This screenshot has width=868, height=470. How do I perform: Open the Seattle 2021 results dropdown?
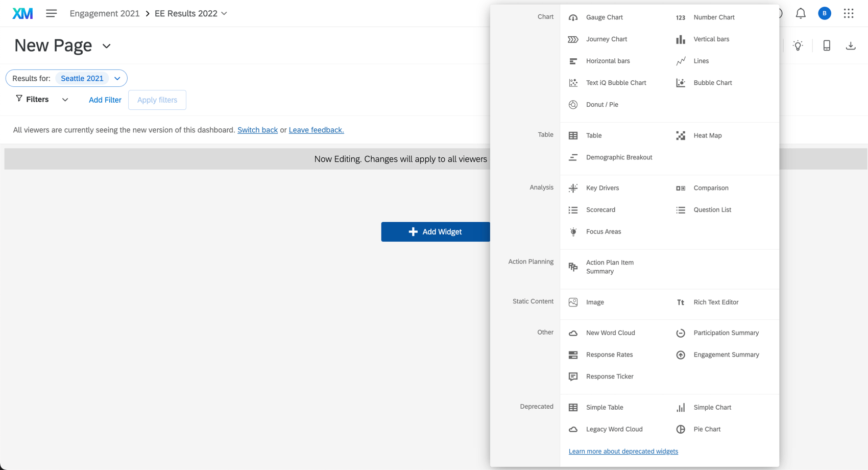click(117, 78)
